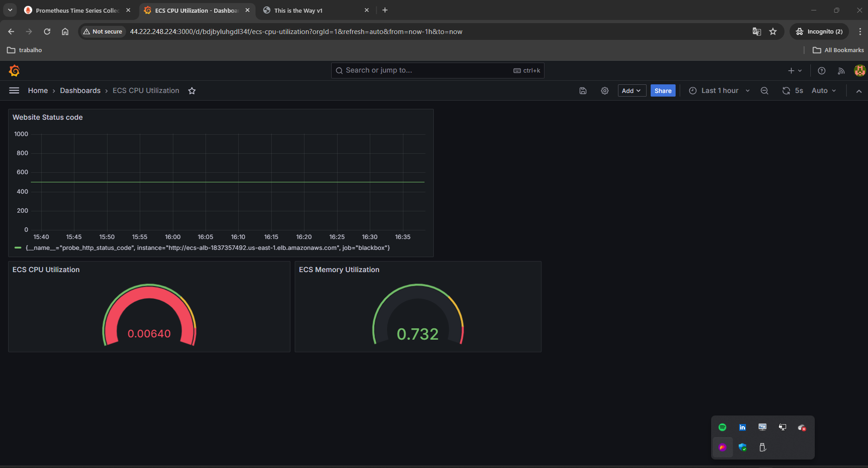Focus the Search or jump to field

[x=437, y=70]
